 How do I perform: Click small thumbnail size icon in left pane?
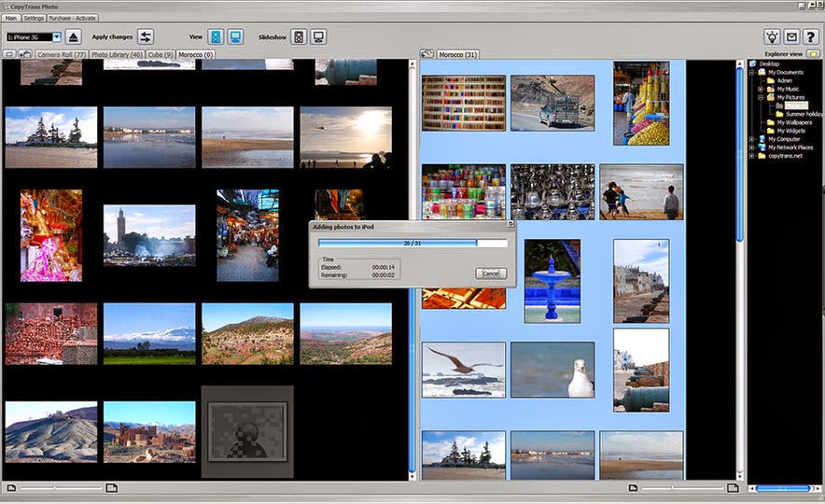(x=11, y=488)
